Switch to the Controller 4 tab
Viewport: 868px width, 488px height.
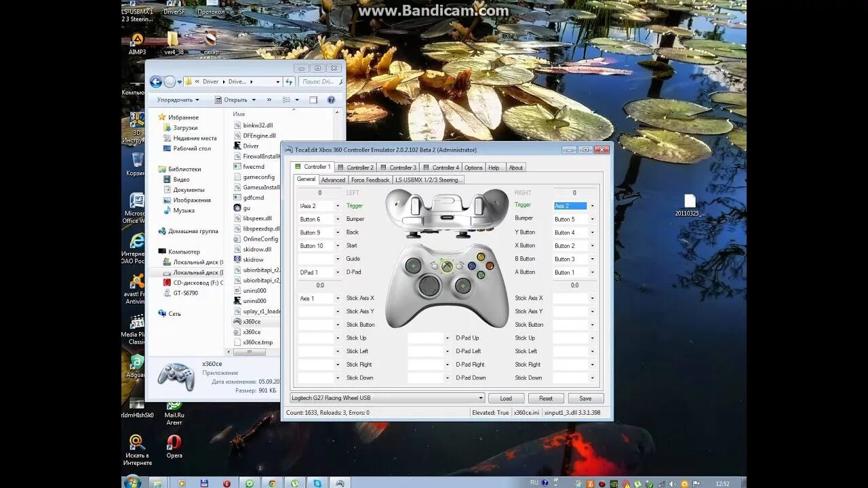[x=441, y=167]
